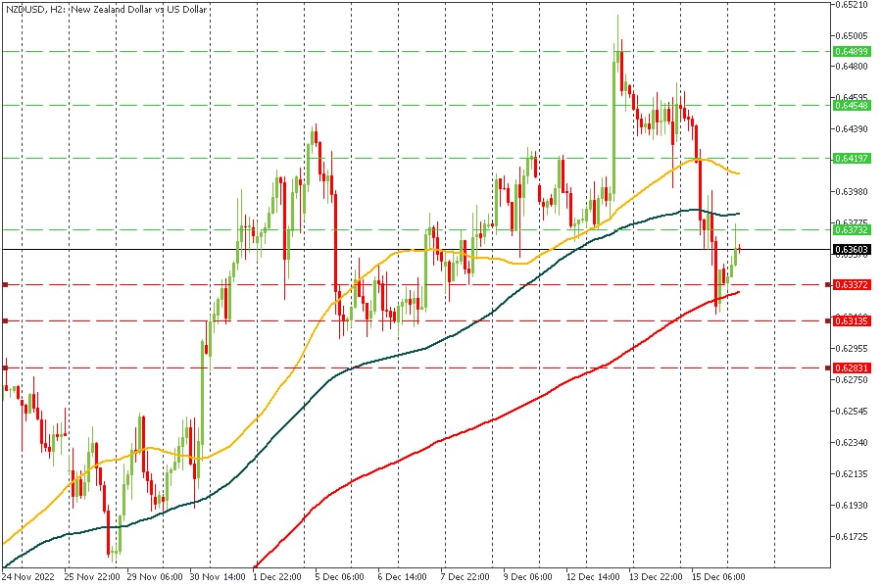Click the 5 Dec 06:00 time label

(x=339, y=577)
